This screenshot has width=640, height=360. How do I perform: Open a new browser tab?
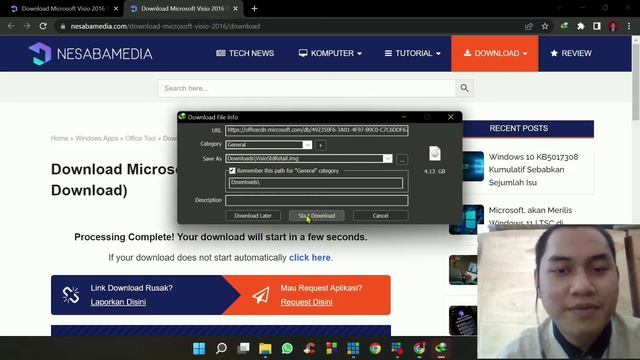point(254,9)
